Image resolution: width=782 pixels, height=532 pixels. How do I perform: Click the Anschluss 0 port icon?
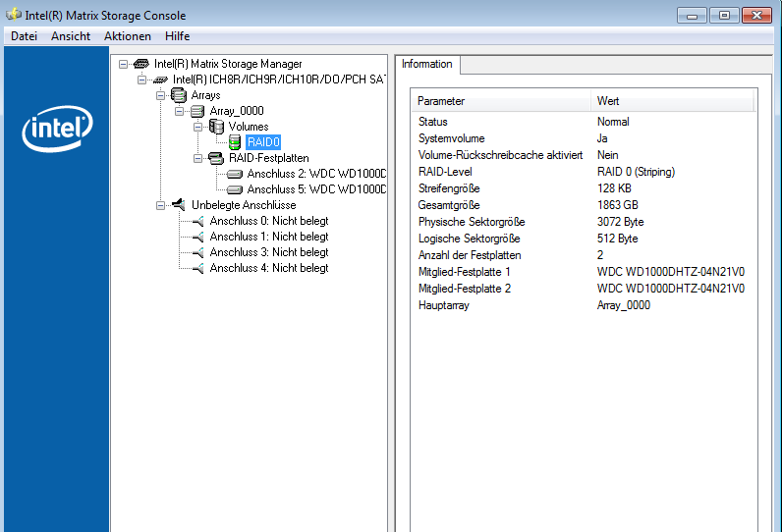pyautogui.click(x=198, y=221)
